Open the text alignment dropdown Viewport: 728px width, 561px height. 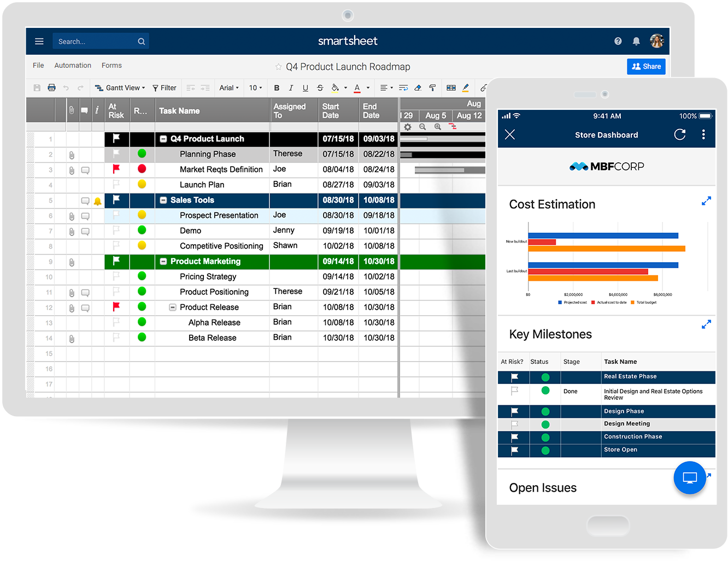(x=386, y=88)
